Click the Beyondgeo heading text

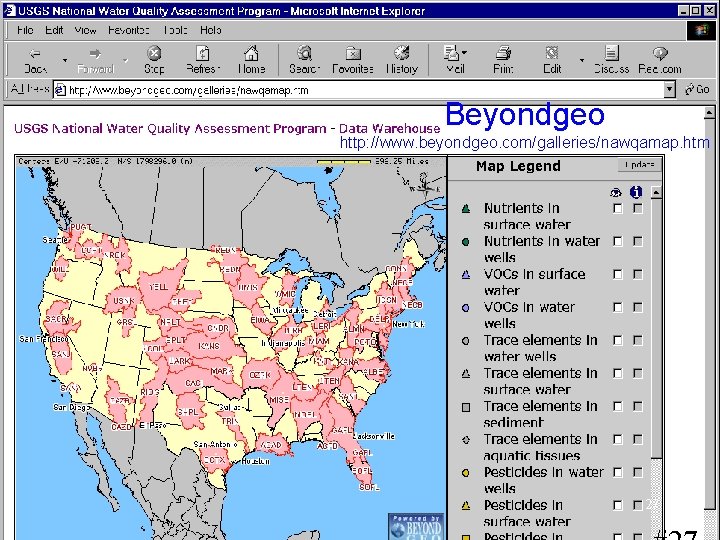click(x=524, y=115)
